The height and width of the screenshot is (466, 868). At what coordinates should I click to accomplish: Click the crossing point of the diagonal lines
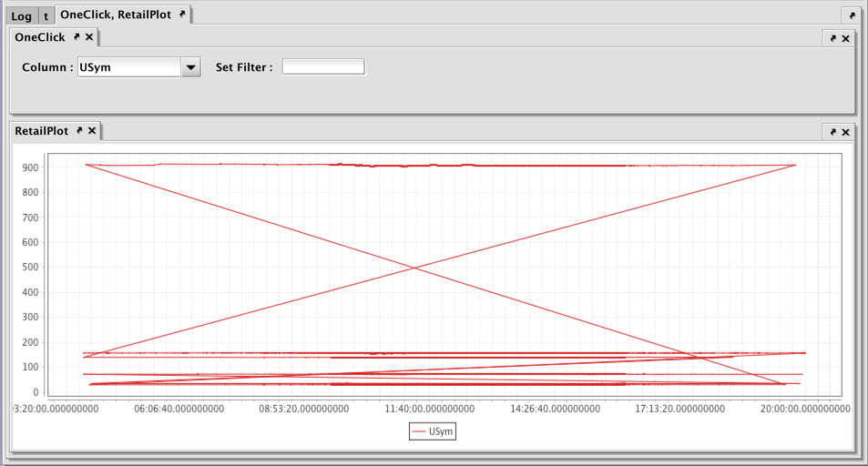click(414, 268)
